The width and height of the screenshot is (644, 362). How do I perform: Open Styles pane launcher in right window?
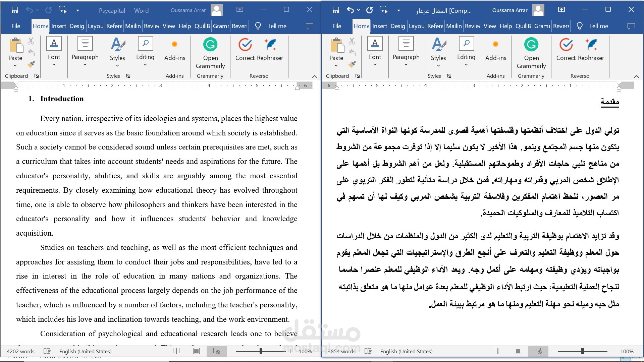[449, 76]
